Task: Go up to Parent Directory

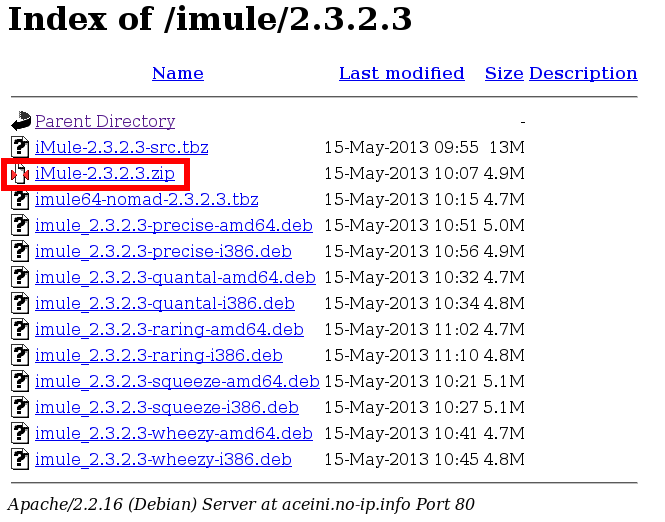Action: [x=105, y=122]
